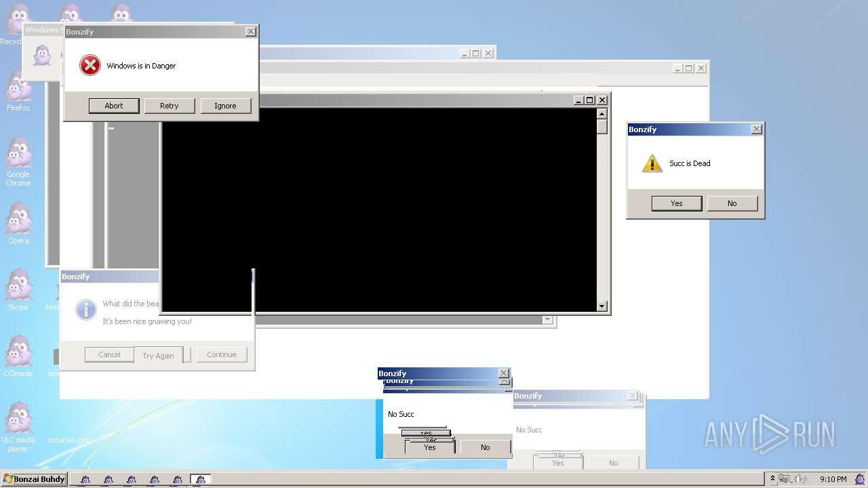This screenshot has height=488, width=868.
Task: Click No in the front No Succ dialog
Action: click(x=486, y=447)
